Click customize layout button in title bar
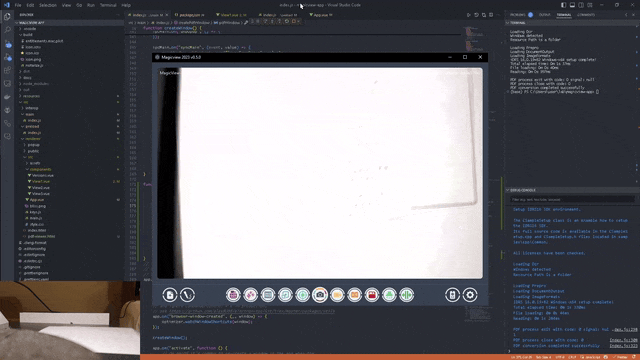 (x=590, y=5)
